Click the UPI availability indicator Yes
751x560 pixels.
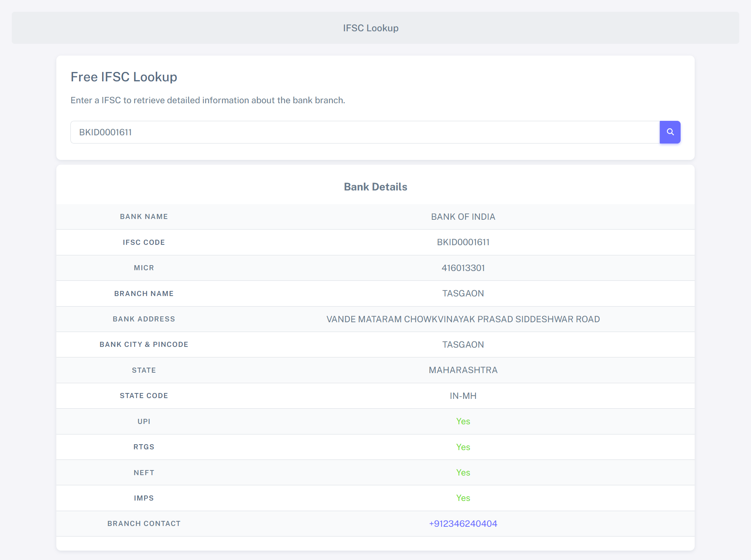[x=463, y=421]
